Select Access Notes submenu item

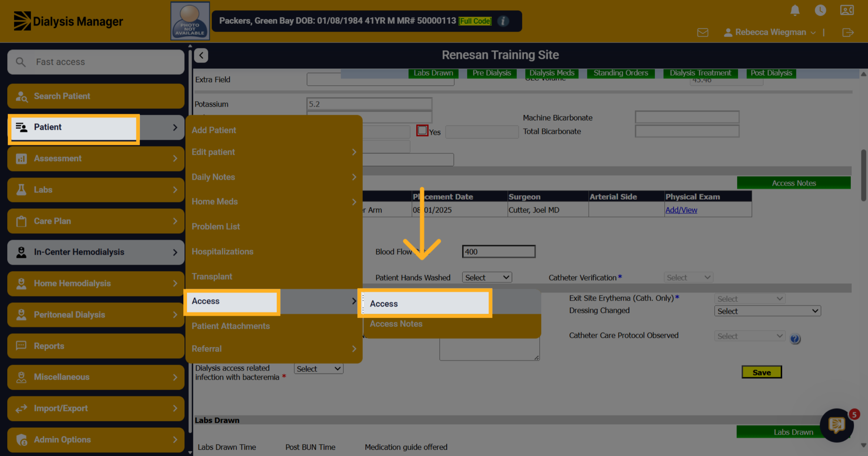396,324
